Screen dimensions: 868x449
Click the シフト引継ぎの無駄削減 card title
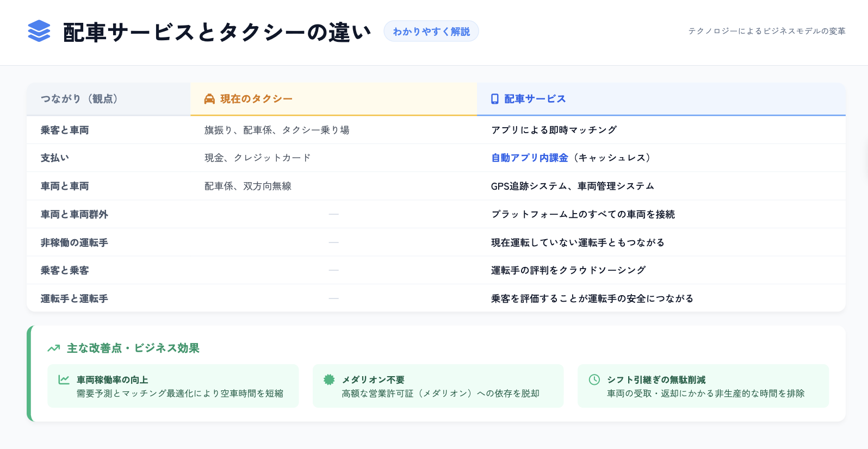click(656, 379)
